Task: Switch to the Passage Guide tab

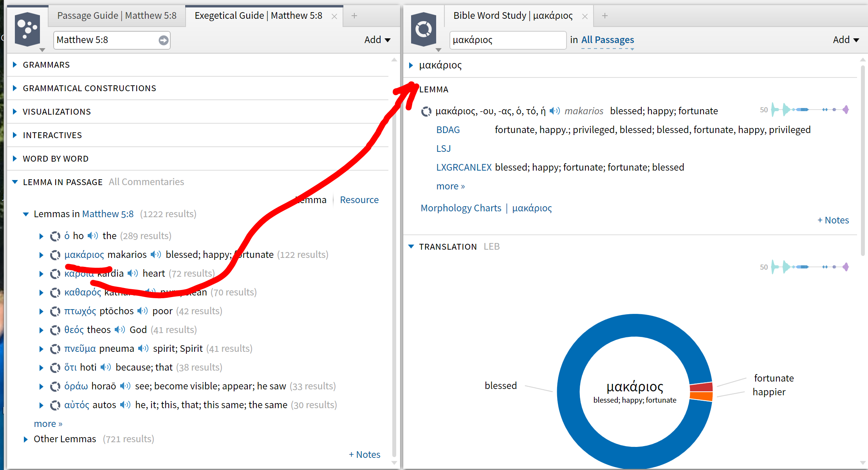Action: 117,16
